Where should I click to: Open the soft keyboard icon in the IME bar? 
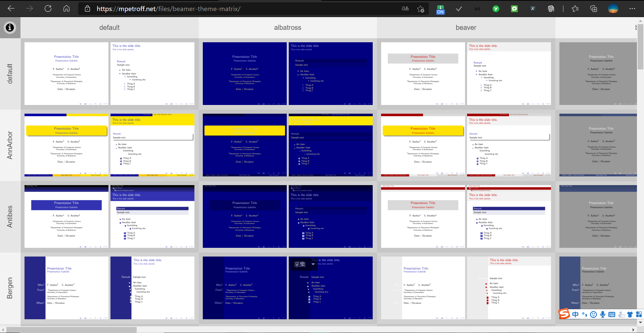[x=612, y=314]
